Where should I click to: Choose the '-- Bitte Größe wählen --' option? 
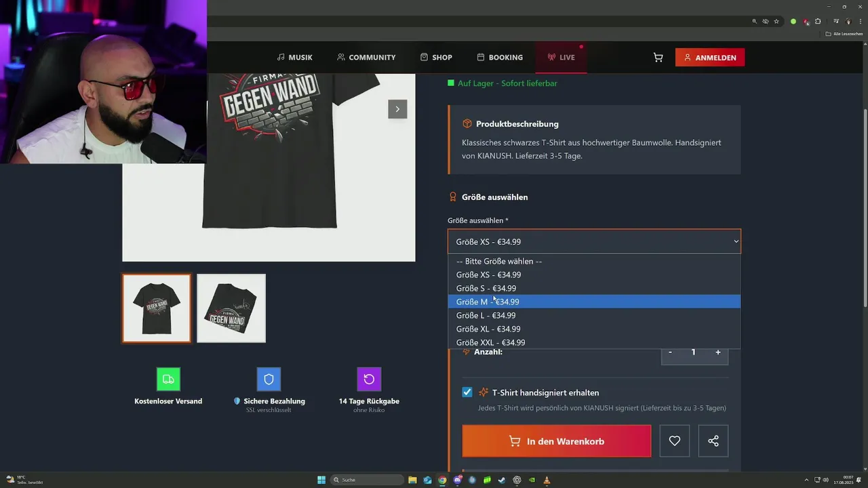(594, 261)
